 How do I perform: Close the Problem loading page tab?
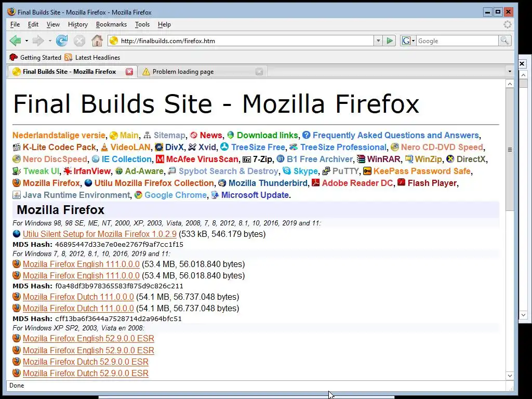point(259,72)
